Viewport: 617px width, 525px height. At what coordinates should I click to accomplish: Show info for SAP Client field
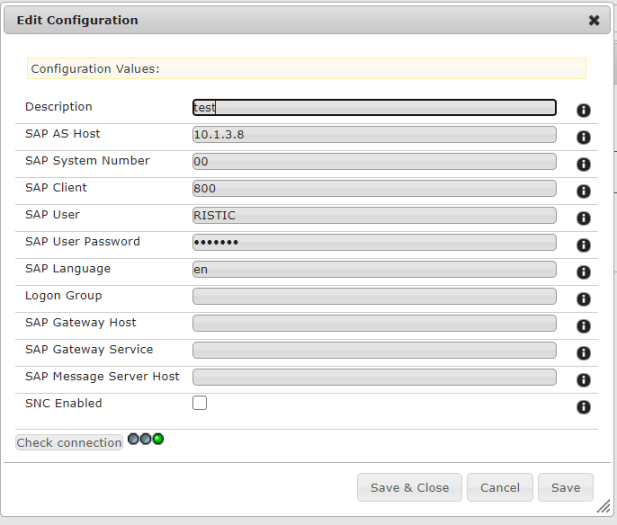pyautogui.click(x=584, y=191)
